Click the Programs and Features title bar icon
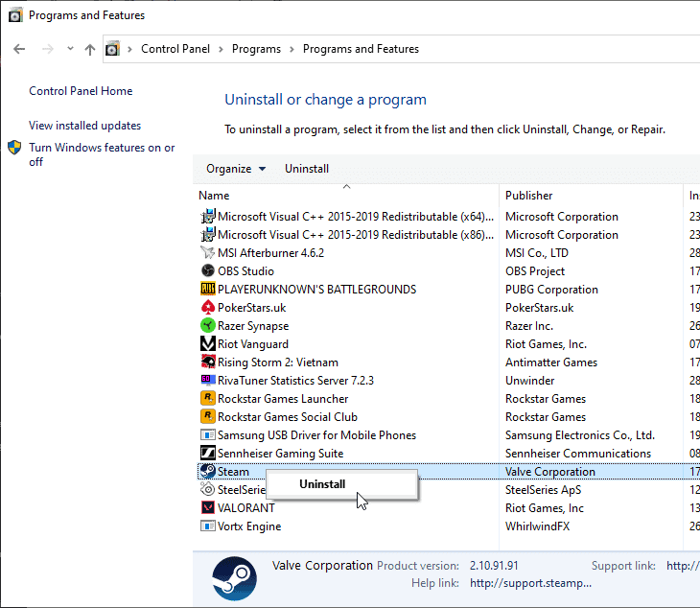Screen dimensions: 700x608 pyautogui.click(x=15, y=15)
